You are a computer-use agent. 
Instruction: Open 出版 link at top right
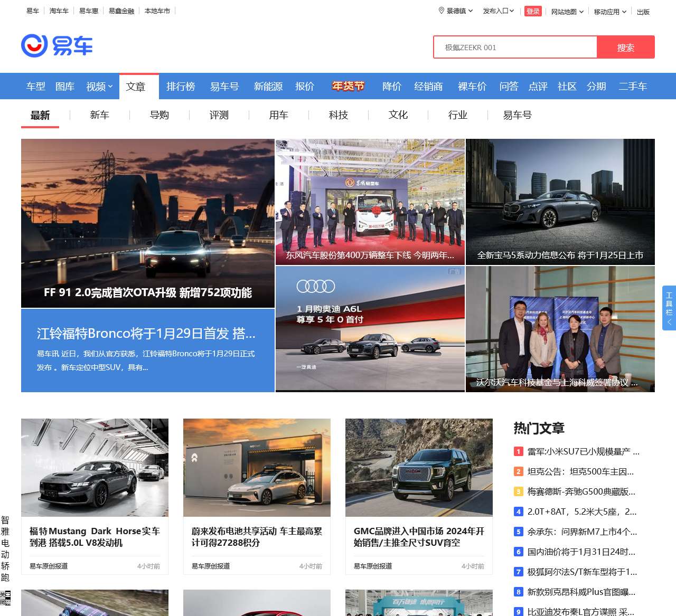click(643, 12)
